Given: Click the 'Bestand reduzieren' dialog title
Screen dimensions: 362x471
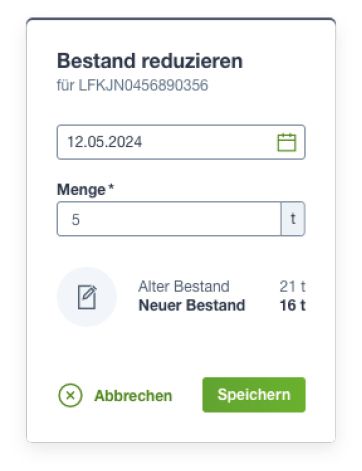Looking at the screenshot, I should click(x=150, y=61).
